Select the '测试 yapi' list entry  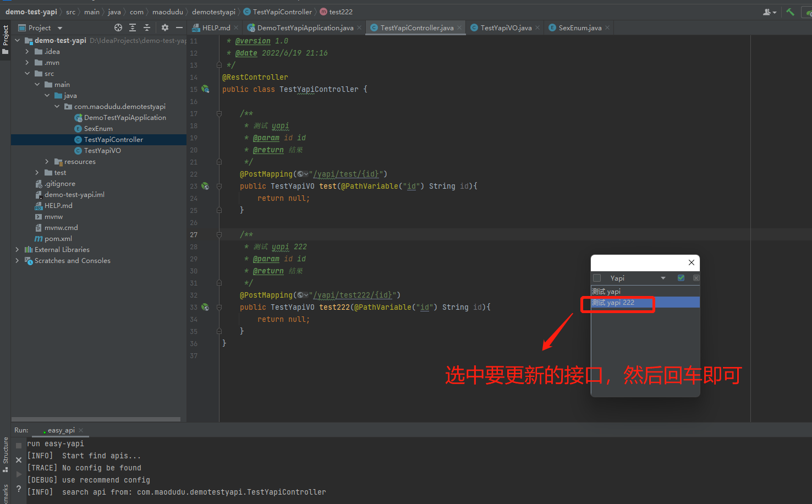point(606,292)
